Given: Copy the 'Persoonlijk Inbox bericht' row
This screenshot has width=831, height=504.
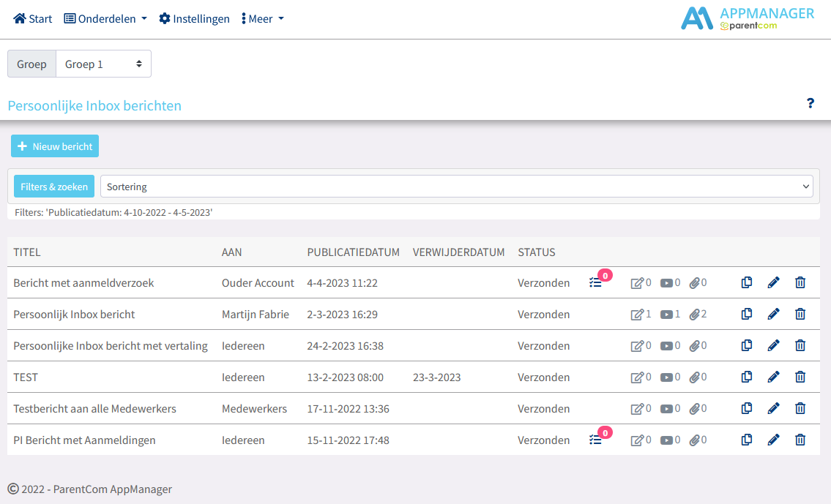Looking at the screenshot, I should pos(746,314).
